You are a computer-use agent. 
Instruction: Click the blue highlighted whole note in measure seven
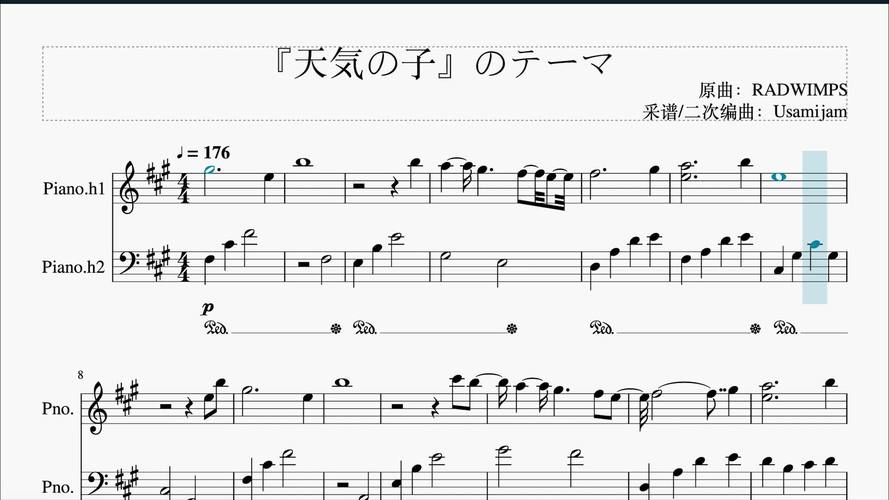tap(779, 177)
